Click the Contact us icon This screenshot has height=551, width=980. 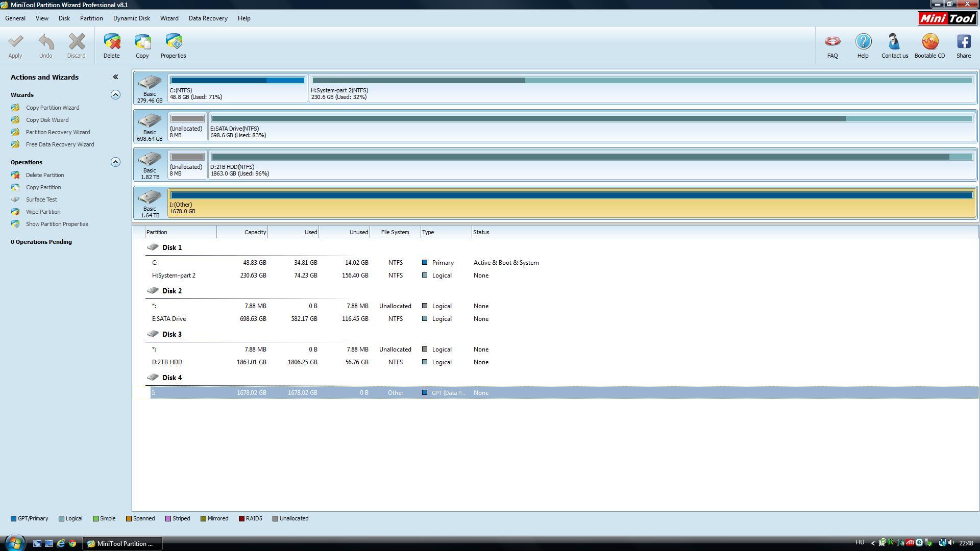coord(894,42)
